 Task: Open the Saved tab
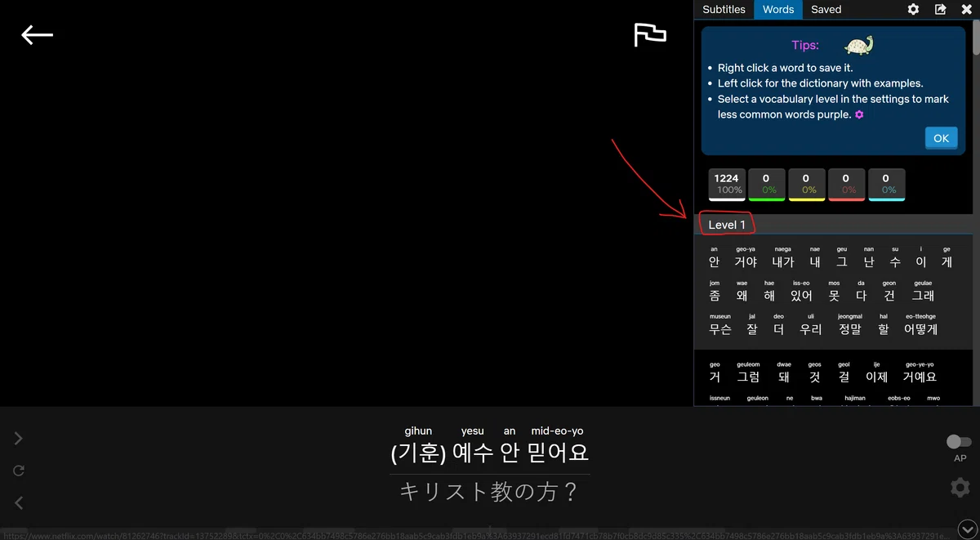(826, 9)
